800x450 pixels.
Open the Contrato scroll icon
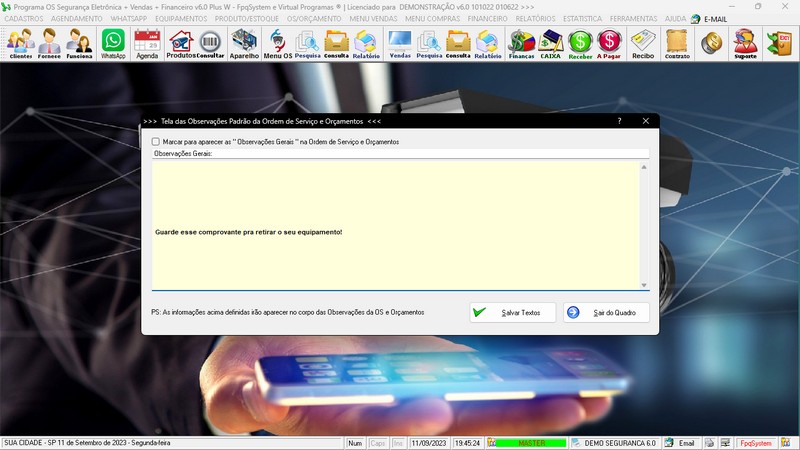tap(677, 43)
